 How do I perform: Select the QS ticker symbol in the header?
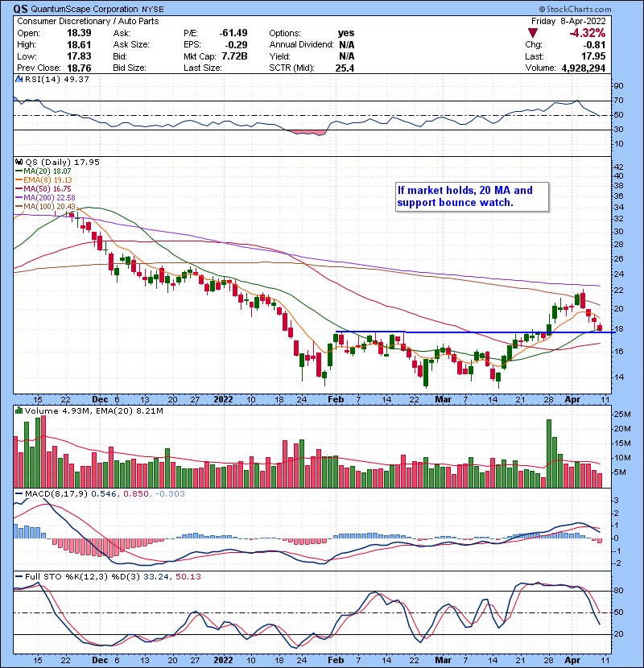point(20,9)
